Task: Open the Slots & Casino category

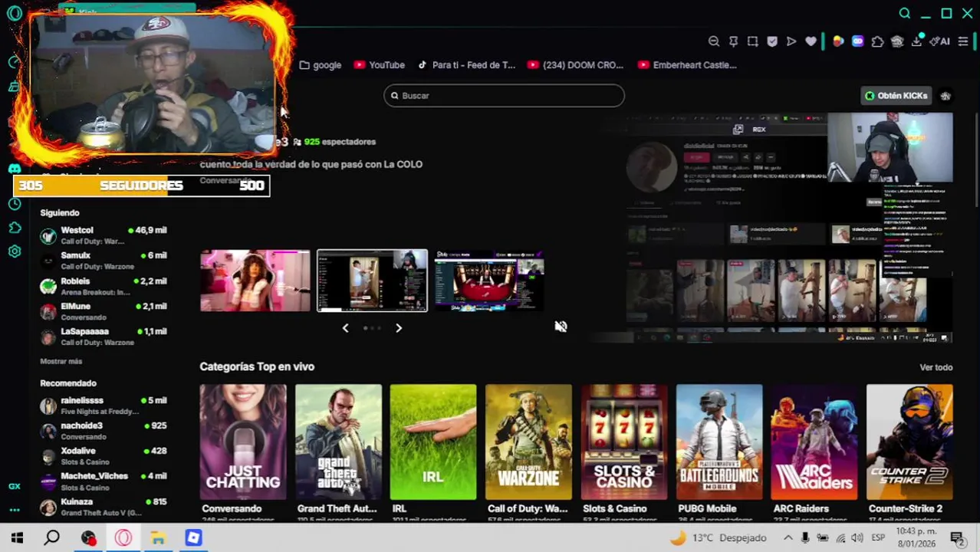Action: (x=624, y=442)
